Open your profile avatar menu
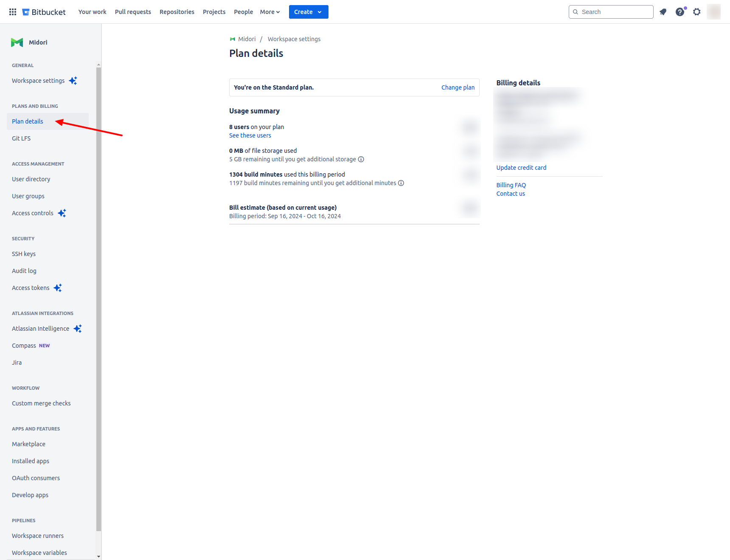 click(x=713, y=12)
